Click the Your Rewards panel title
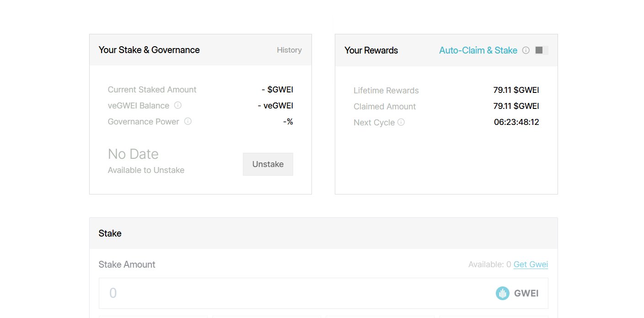Viewport: 644px width, 318px height. [x=371, y=50]
